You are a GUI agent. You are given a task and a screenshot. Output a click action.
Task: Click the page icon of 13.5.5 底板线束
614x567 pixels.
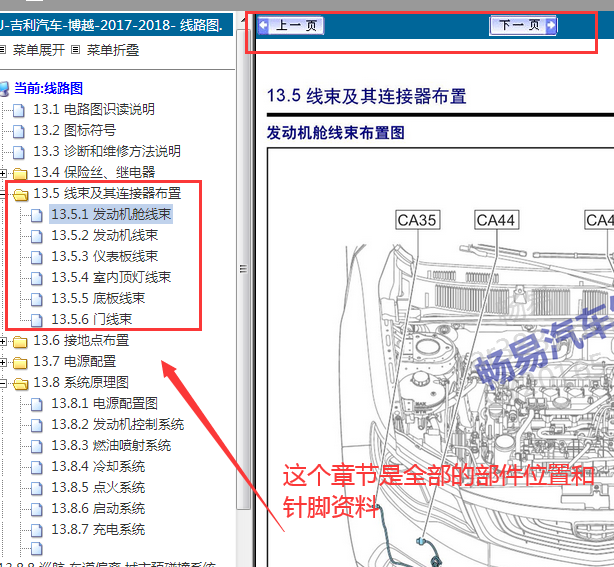[x=36, y=299]
